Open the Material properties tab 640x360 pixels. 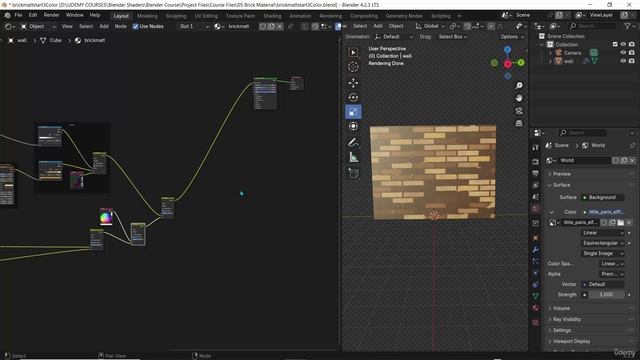[535, 308]
